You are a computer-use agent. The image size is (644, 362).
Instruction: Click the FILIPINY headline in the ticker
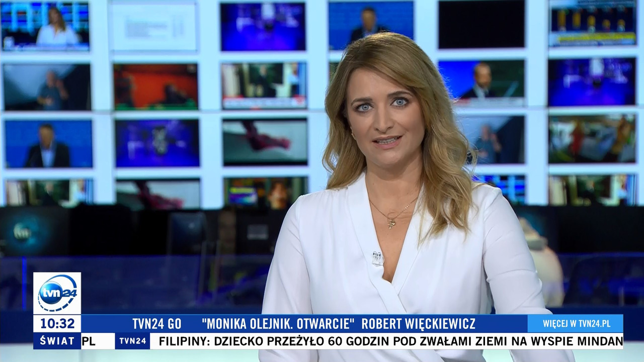pyautogui.click(x=390, y=341)
